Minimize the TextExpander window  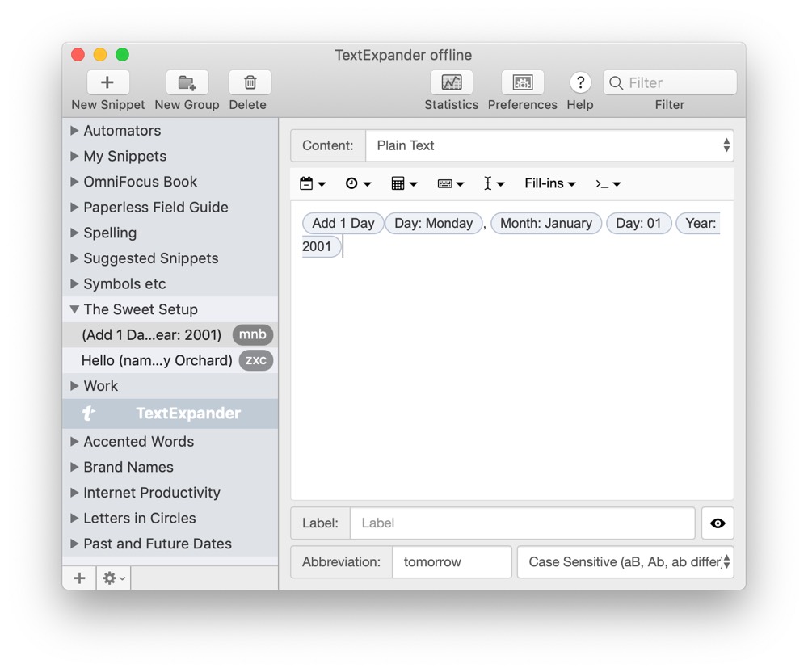point(100,55)
